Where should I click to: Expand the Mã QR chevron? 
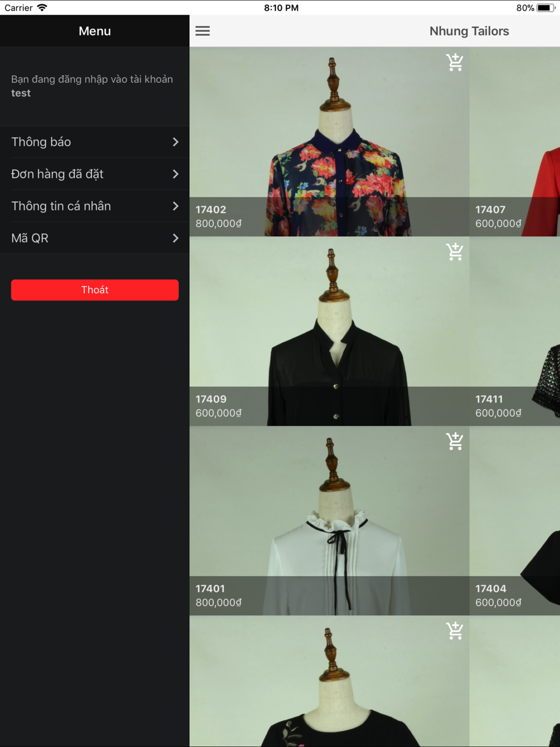[175, 238]
